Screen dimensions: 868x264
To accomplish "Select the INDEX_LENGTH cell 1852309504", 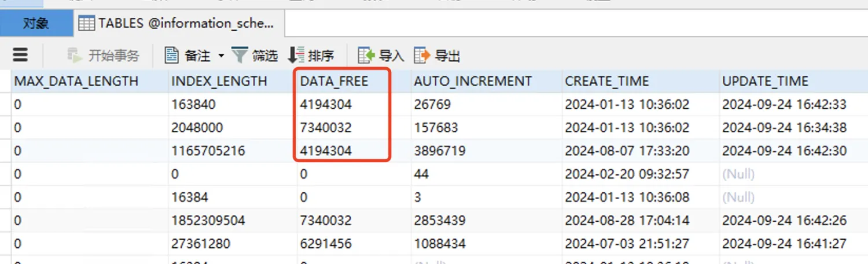I will click(232, 220).
